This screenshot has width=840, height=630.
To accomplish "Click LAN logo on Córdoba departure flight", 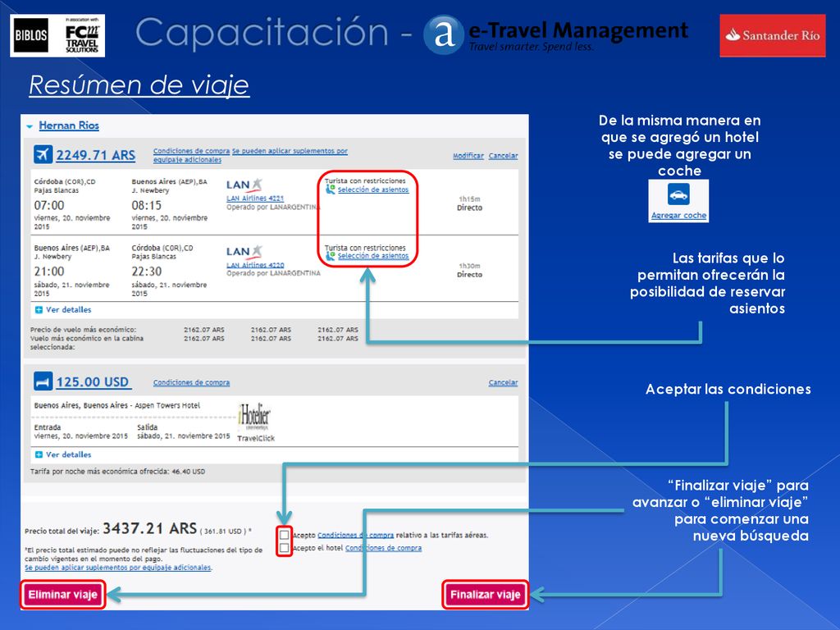I will click(x=244, y=185).
